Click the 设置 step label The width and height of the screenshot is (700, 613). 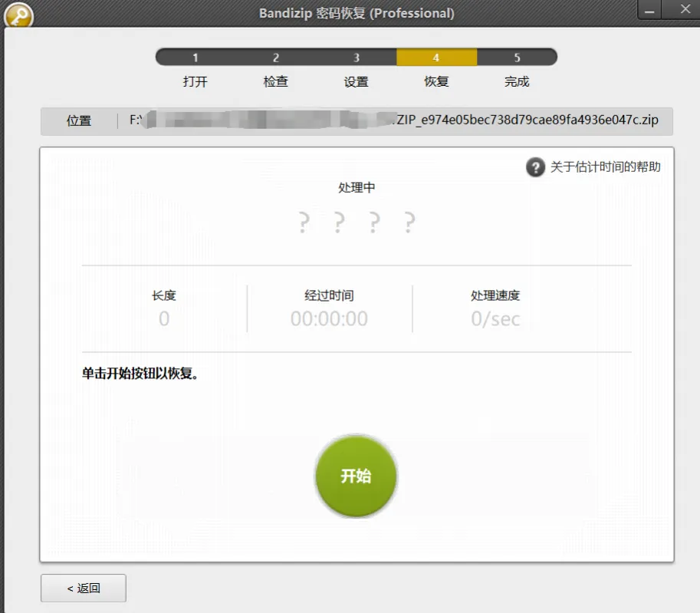357,82
